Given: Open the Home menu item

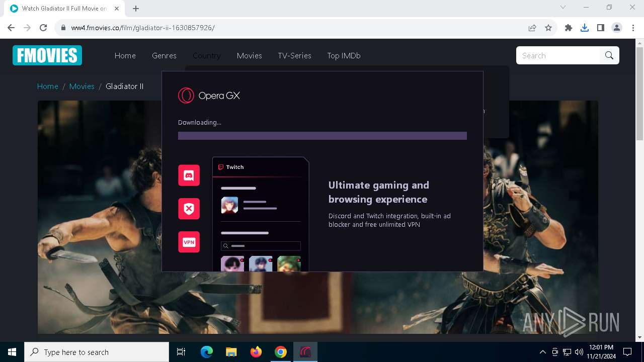Looking at the screenshot, I should click(x=125, y=56).
